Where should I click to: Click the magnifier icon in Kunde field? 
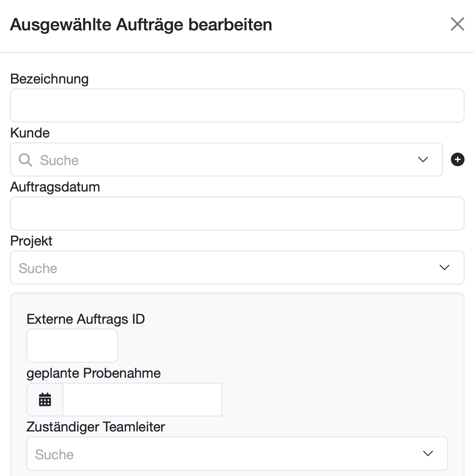[x=25, y=160]
